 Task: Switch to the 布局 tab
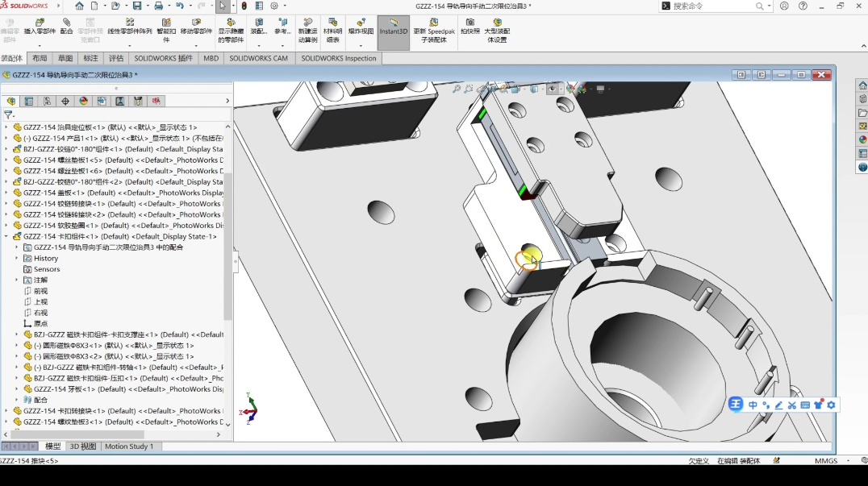click(40, 58)
